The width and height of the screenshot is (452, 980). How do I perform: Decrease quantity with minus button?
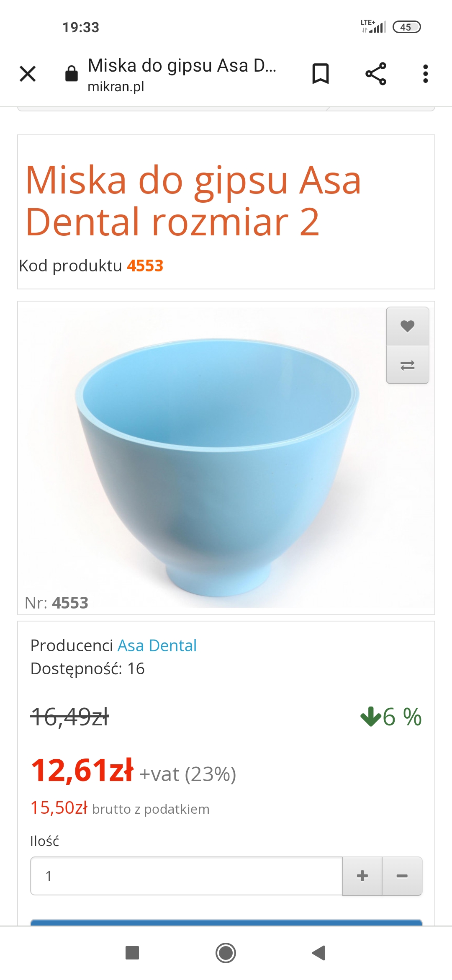pos(402,876)
